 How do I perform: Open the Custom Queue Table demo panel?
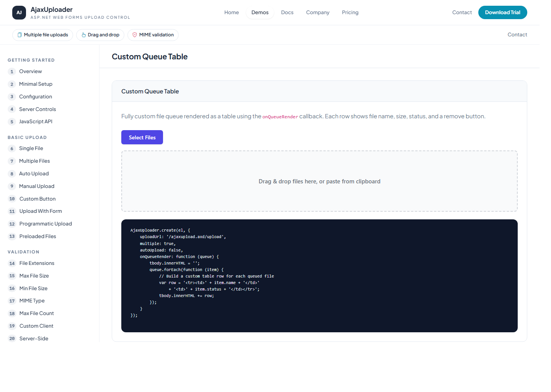(x=150, y=91)
